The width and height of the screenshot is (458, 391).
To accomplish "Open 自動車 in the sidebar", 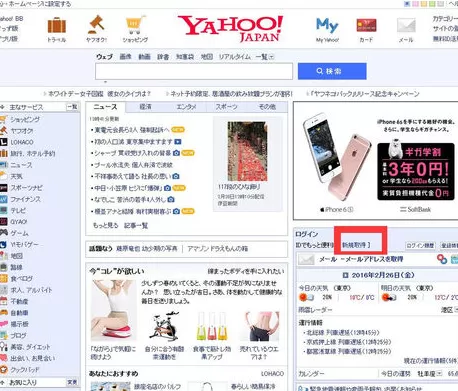I will click(19, 313).
